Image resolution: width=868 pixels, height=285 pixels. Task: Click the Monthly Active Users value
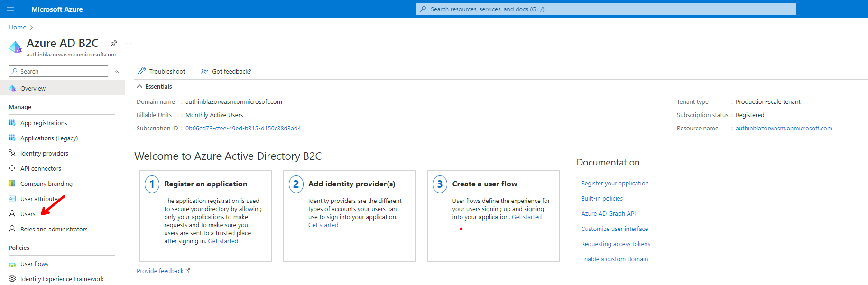[214, 115]
